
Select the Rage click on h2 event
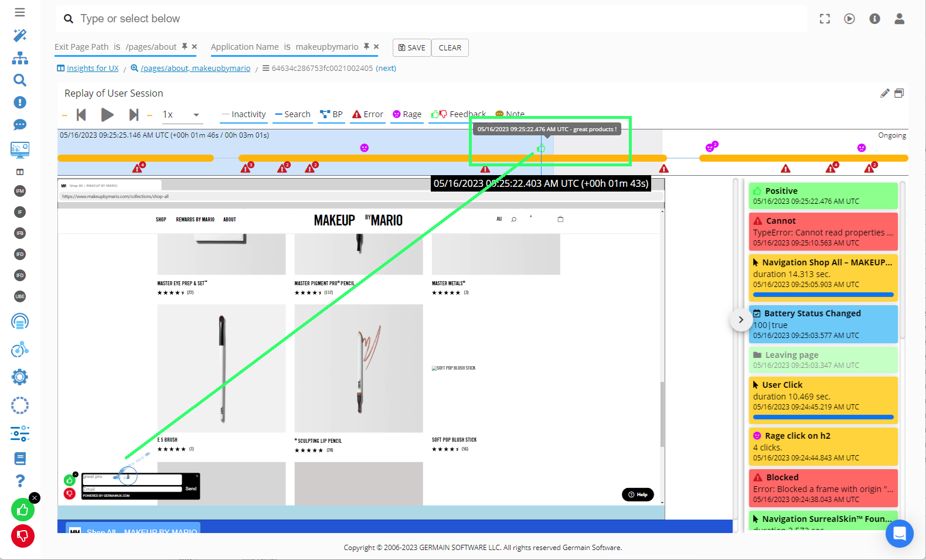coord(823,446)
